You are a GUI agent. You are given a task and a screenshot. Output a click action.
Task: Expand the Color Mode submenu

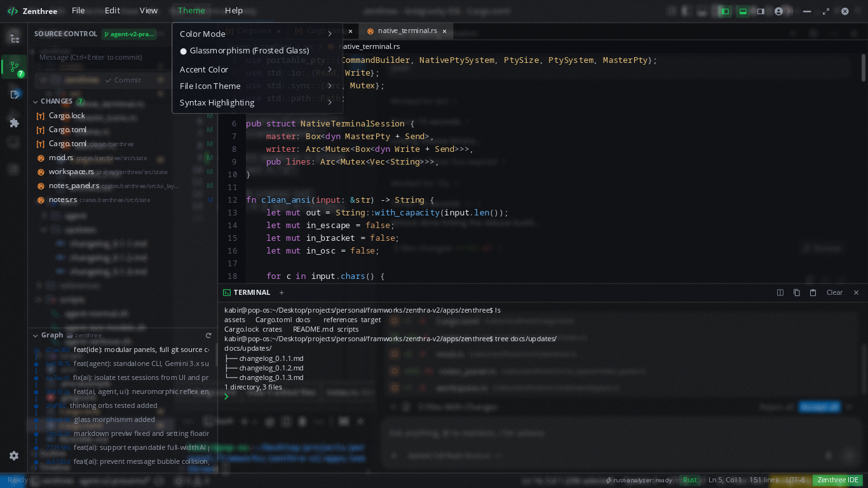click(257, 34)
